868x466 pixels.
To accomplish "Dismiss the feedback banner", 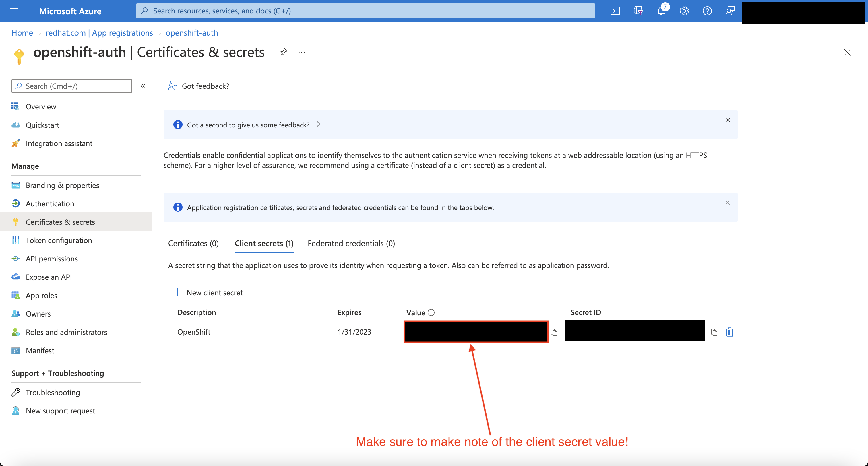I will pyautogui.click(x=727, y=120).
